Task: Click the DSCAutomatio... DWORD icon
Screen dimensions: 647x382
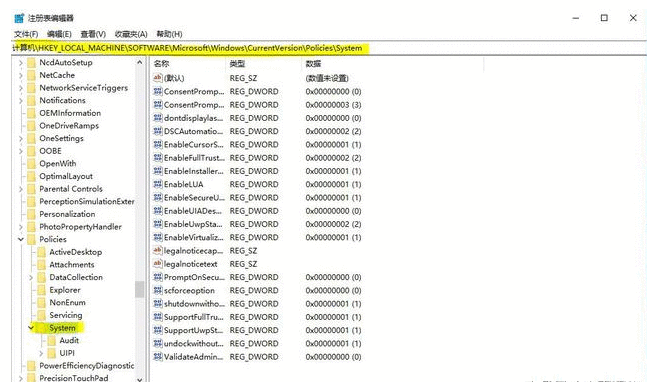Action: (157, 131)
